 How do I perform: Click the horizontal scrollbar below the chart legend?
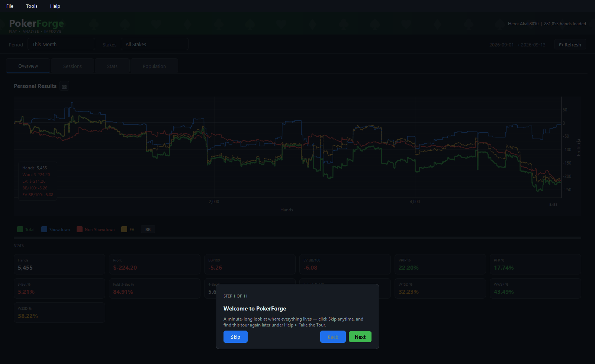297,238
